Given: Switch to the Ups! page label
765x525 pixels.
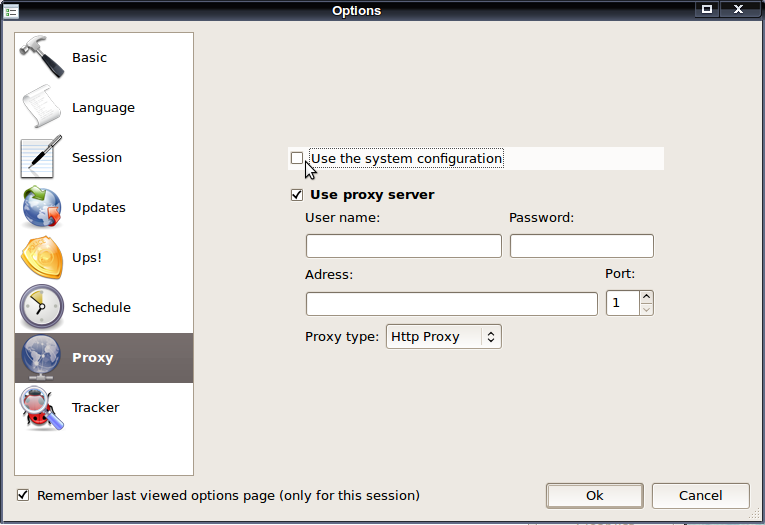Looking at the screenshot, I should point(87,258).
